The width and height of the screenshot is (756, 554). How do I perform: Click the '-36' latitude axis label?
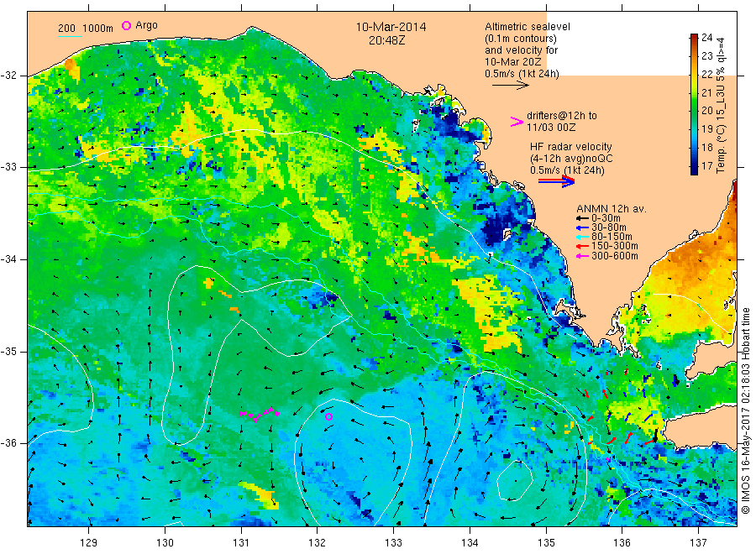[x=9, y=443]
